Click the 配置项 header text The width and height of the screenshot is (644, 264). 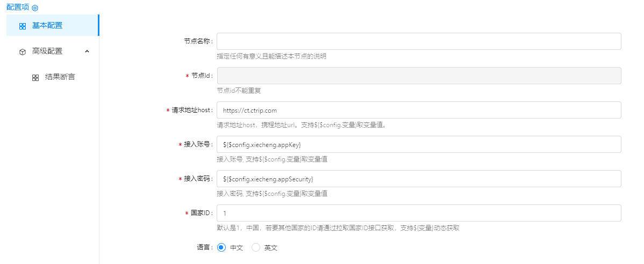pos(18,8)
